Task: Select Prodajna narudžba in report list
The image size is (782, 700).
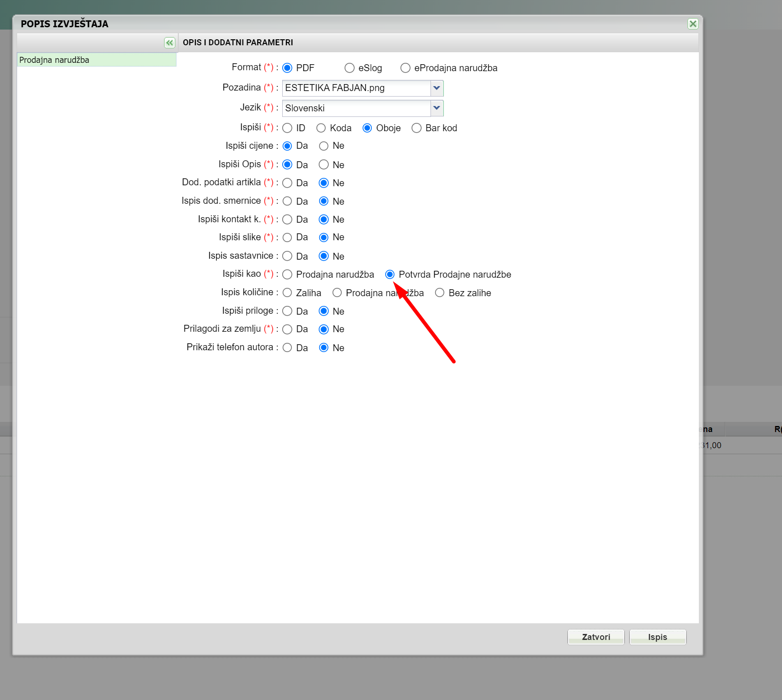Action: (x=97, y=60)
